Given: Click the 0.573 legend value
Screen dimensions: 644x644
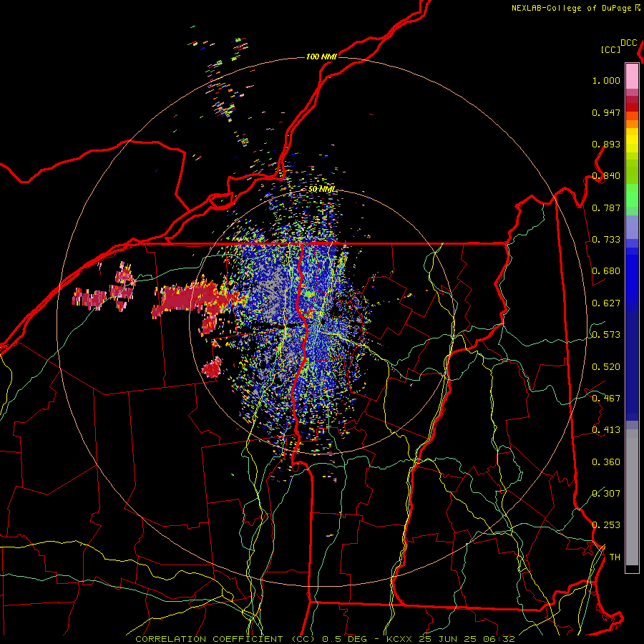Looking at the screenshot, I should (x=606, y=335).
